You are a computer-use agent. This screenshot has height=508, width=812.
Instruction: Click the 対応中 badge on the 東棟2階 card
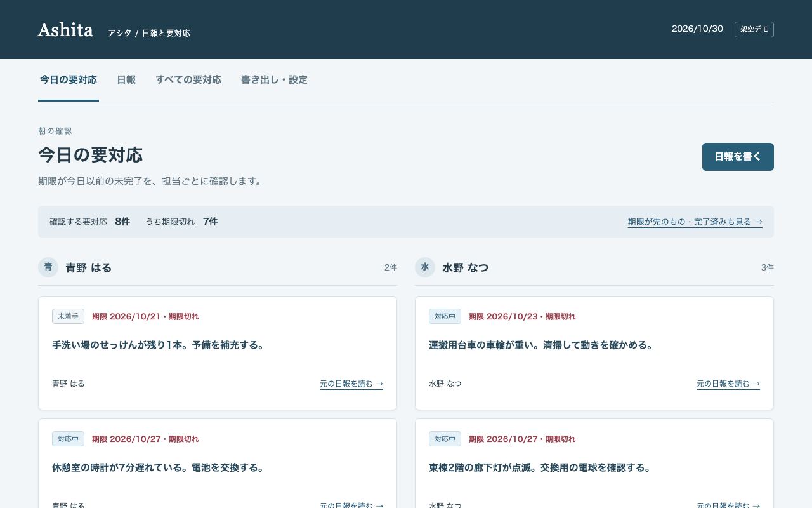click(x=445, y=439)
